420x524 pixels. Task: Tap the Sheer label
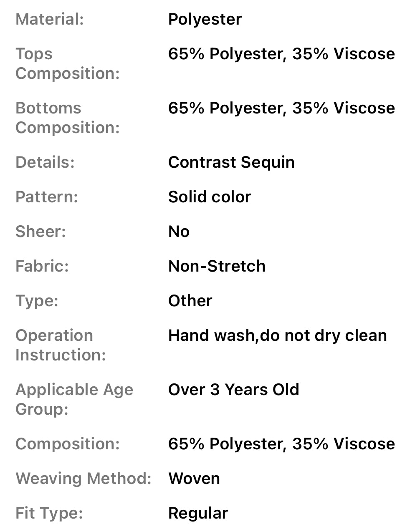[x=40, y=232]
